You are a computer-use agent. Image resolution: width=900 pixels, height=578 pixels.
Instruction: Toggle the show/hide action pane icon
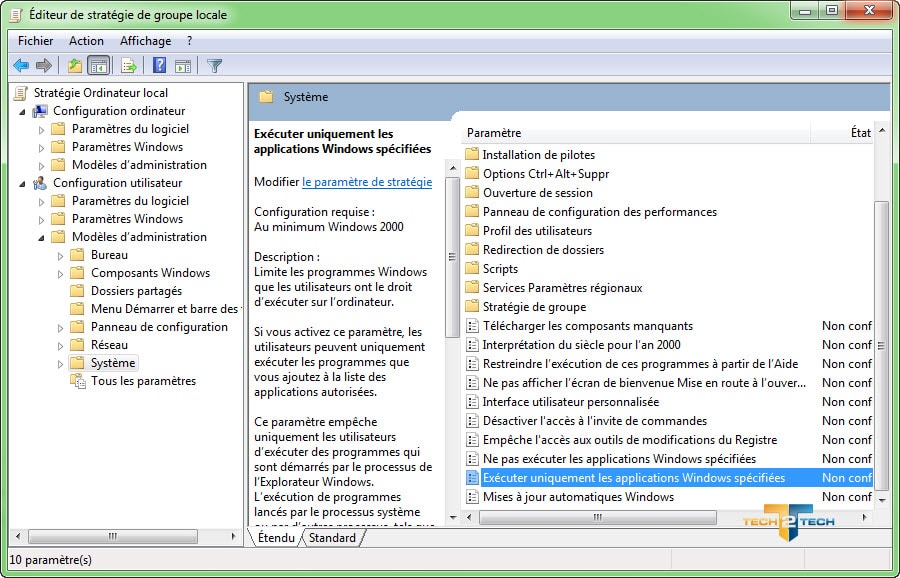[x=182, y=66]
